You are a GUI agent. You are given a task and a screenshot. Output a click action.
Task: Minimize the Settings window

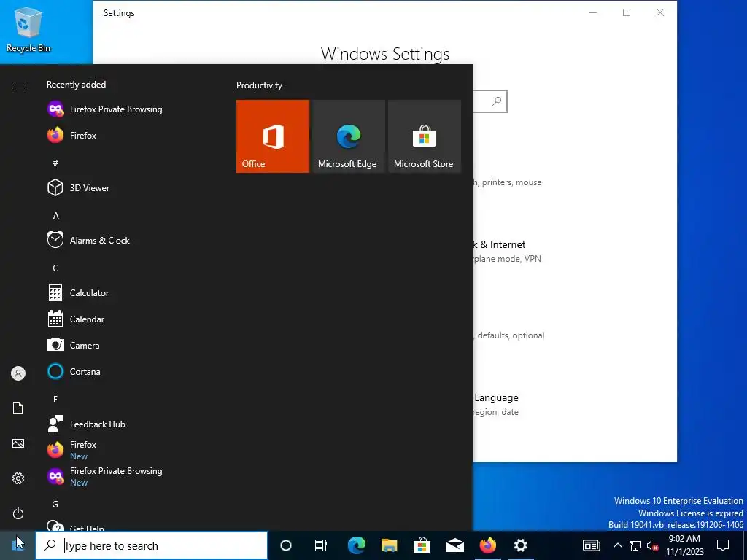[x=593, y=12]
